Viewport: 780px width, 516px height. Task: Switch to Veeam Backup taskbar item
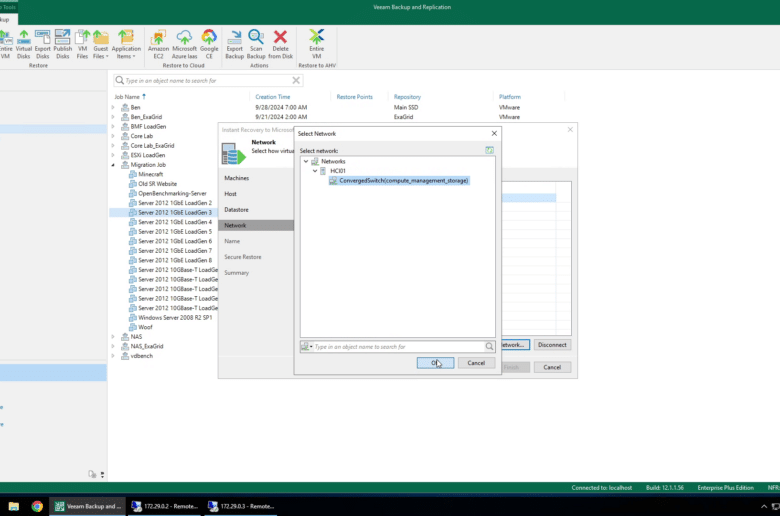[88, 506]
